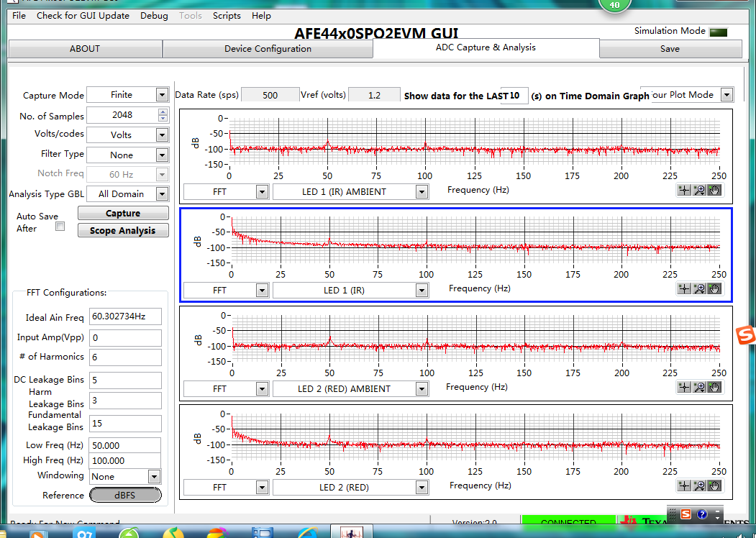The image size is (756, 538).
Task: Click the orange Sogou S floating icon
Action: pos(746,335)
